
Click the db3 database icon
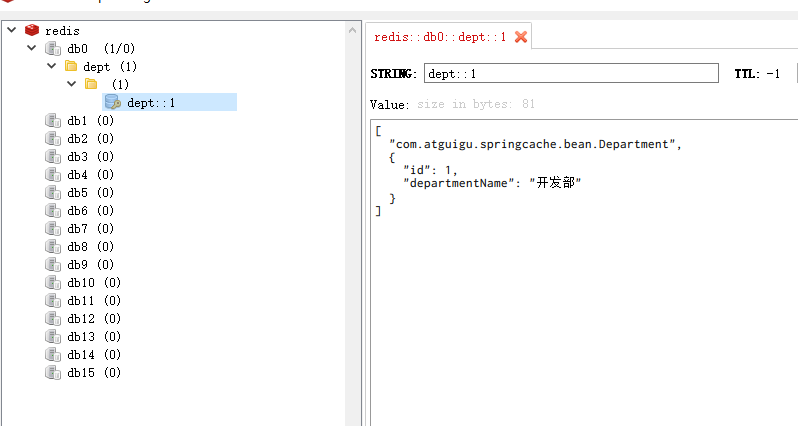point(53,156)
